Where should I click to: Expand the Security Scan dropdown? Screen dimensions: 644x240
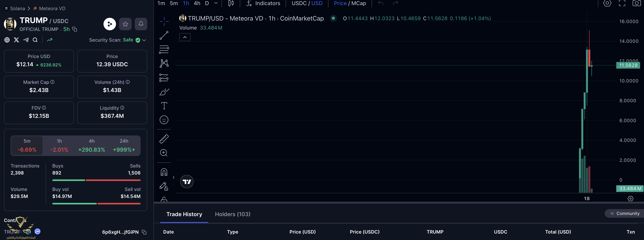[x=144, y=40]
